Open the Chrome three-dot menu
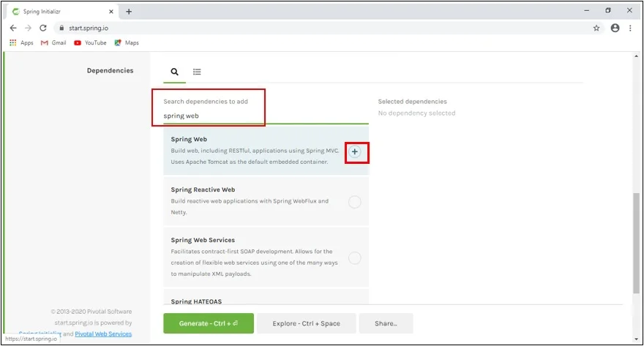Viewport: 644px width, 346px height. 630,28
